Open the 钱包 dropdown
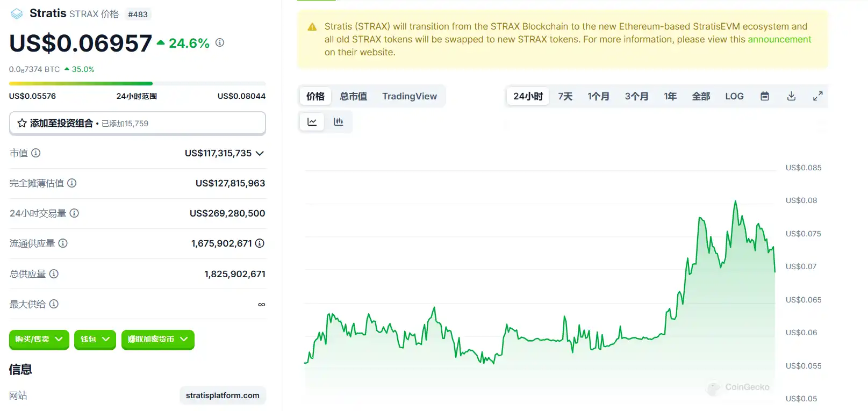This screenshot has width=868, height=411. tap(95, 339)
